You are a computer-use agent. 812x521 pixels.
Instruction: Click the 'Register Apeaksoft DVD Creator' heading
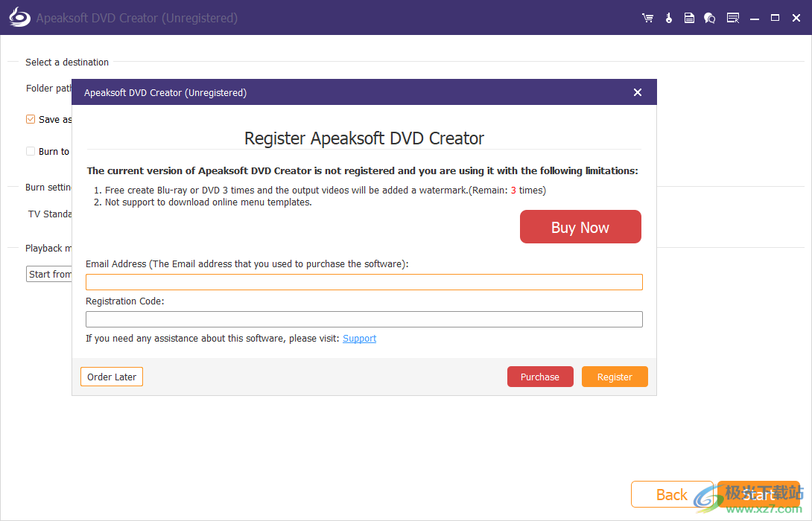tap(364, 138)
